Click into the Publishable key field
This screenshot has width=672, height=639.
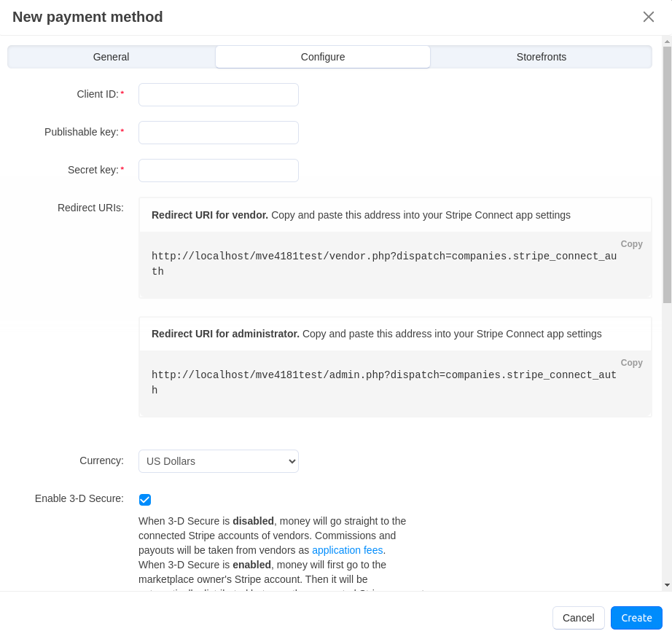point(219,133)
